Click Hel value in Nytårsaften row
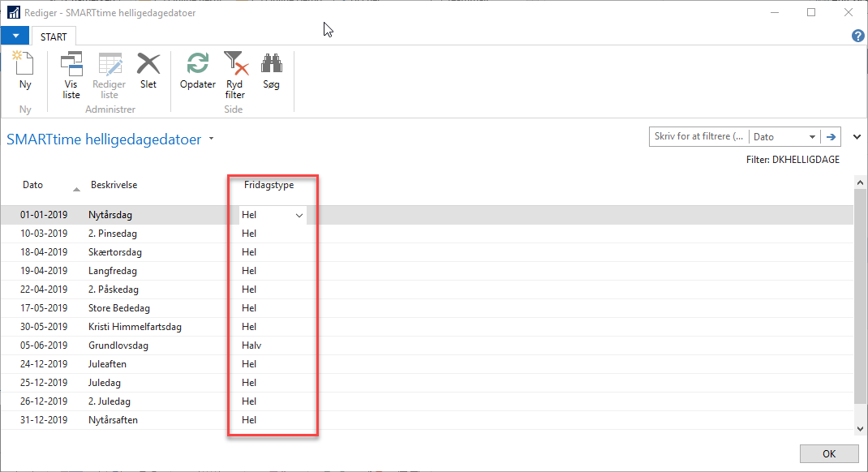 coord(249,420)
